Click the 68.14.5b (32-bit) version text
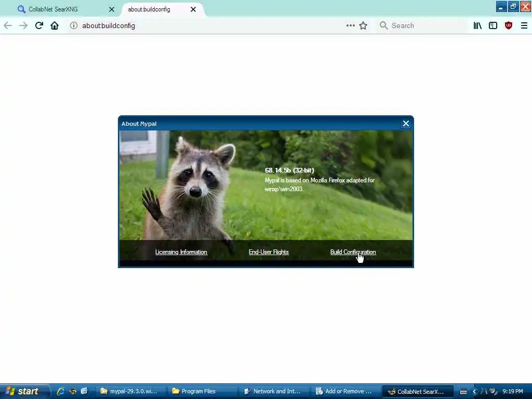This screenshot has width=532, height=399. coord(289,170)
